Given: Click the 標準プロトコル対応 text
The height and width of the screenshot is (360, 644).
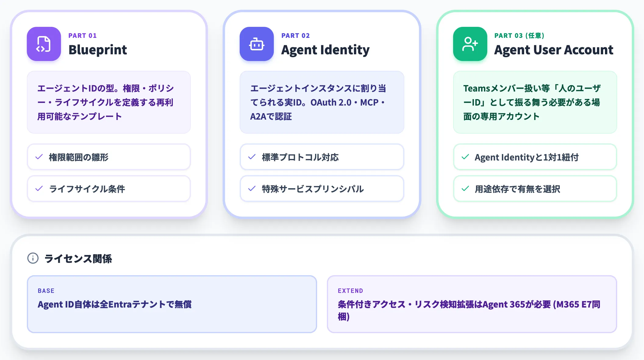Looking at the screenshot, I should click(300, 157).
